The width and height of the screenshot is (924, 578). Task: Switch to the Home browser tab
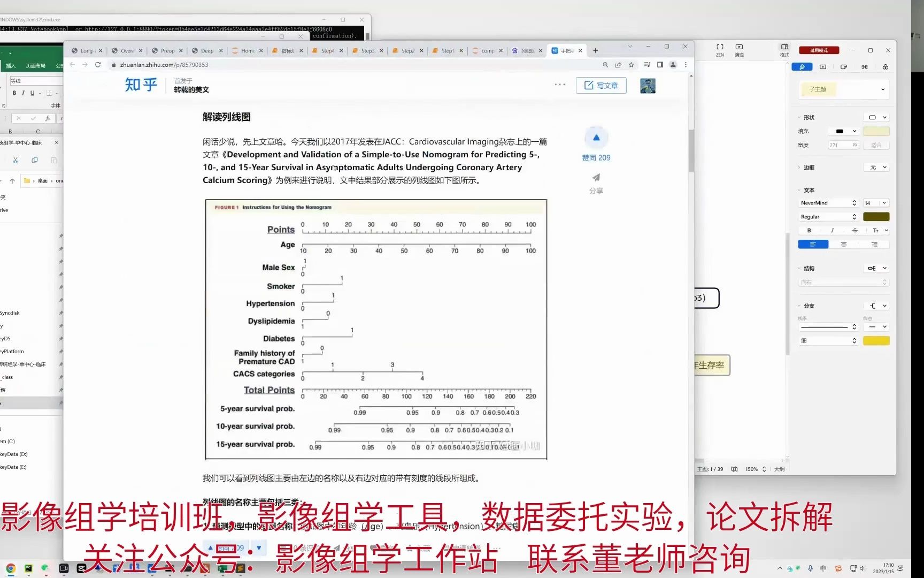[248, 51]
